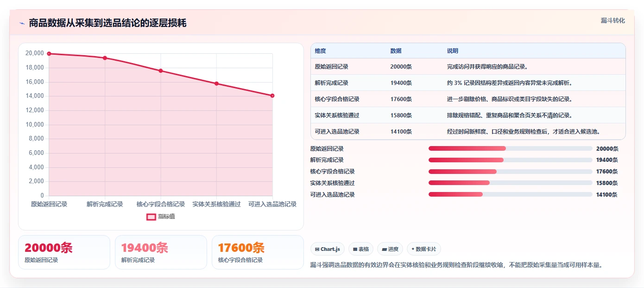Click the 漏斗转化 label in header
This screenshot has height=288, width=644.
coord(612,20)
